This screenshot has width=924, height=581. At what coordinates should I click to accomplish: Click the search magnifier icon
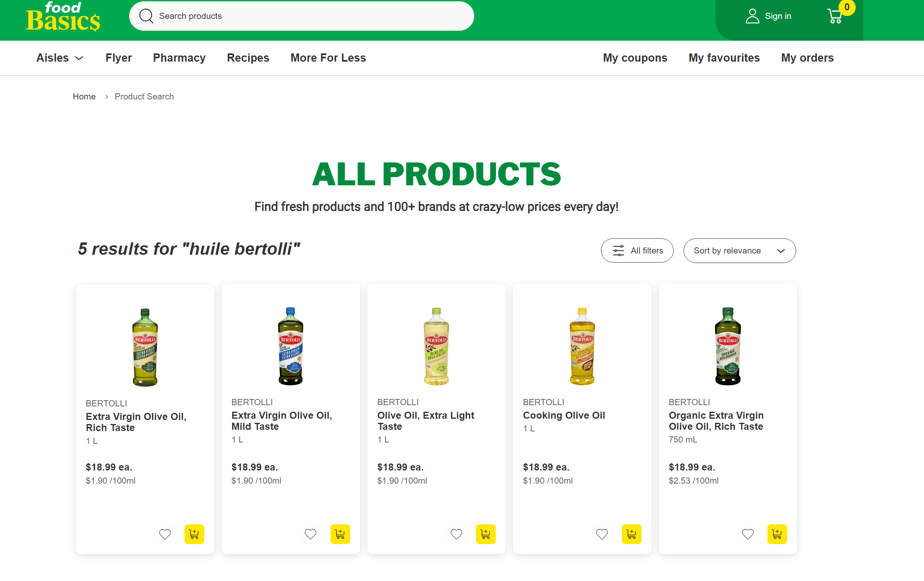click(x=146, y=16)
